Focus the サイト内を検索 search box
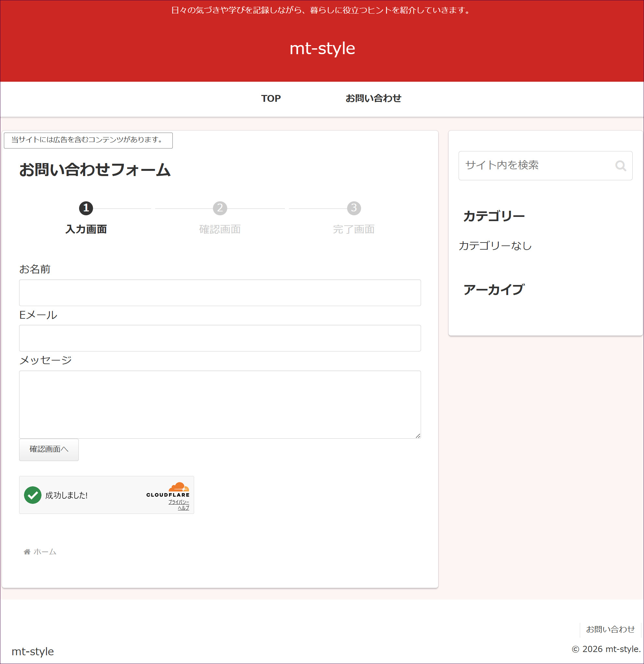This screenshot has height=664, width=644. point(545,166)
